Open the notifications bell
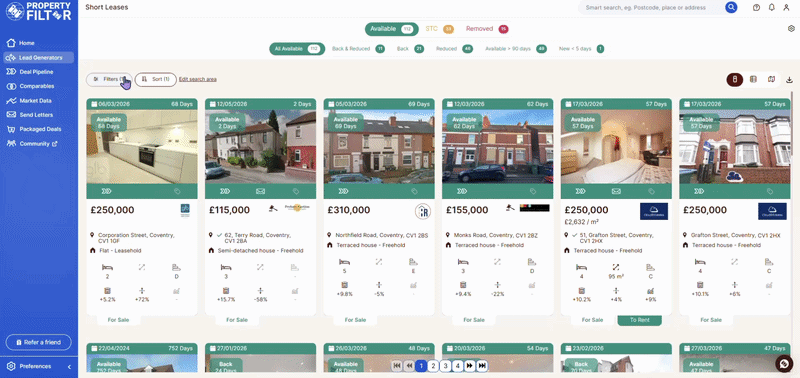 (x=771, y=8)
